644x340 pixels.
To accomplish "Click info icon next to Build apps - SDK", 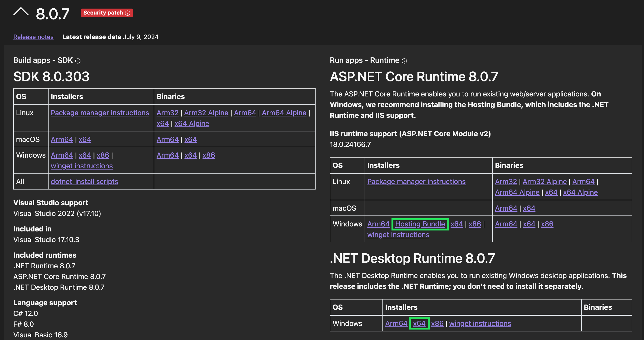I will [x=78, y=61].
